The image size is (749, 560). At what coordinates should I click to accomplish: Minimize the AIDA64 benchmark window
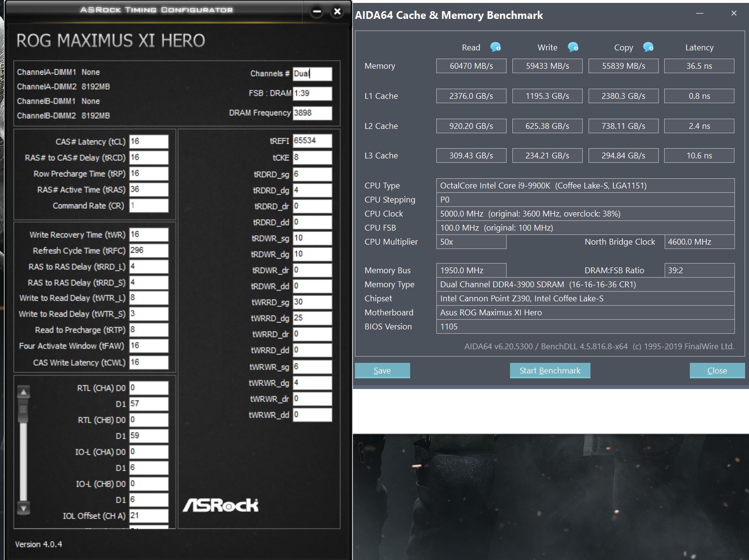[700, 14]
